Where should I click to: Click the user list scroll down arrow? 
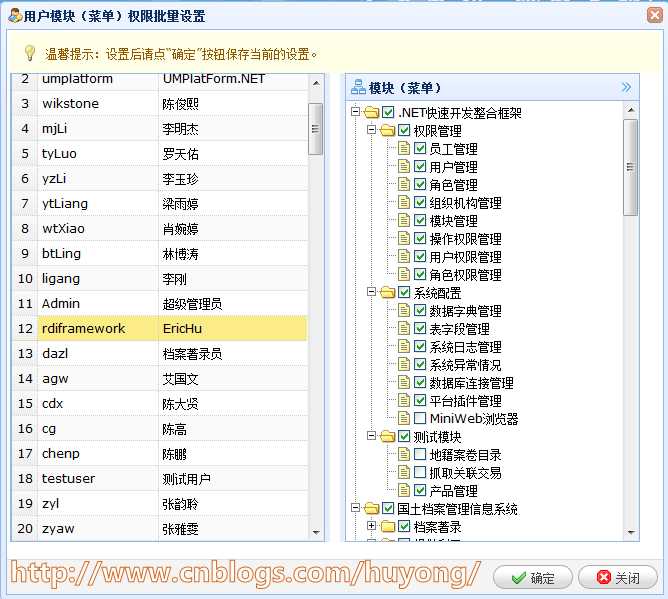[x=316, y=532]
